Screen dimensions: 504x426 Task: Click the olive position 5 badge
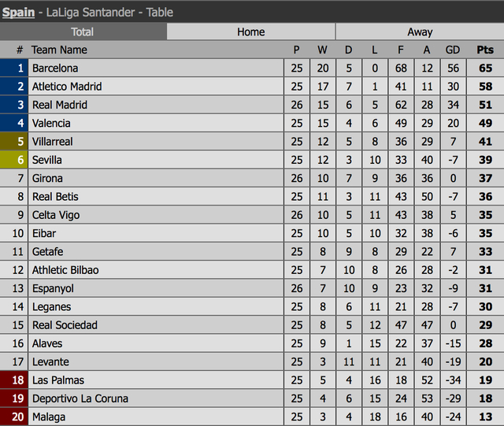pyautogui.click(x=13, y=142)
